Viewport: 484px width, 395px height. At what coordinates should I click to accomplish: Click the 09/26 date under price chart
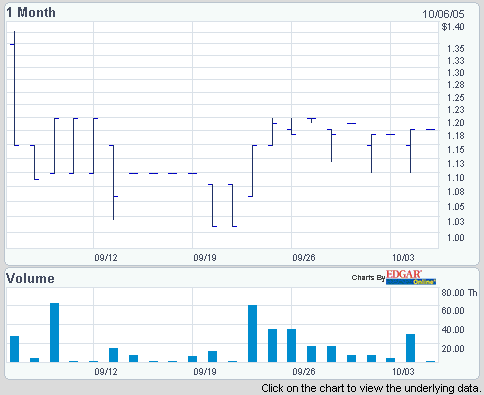tap(304, 258)
